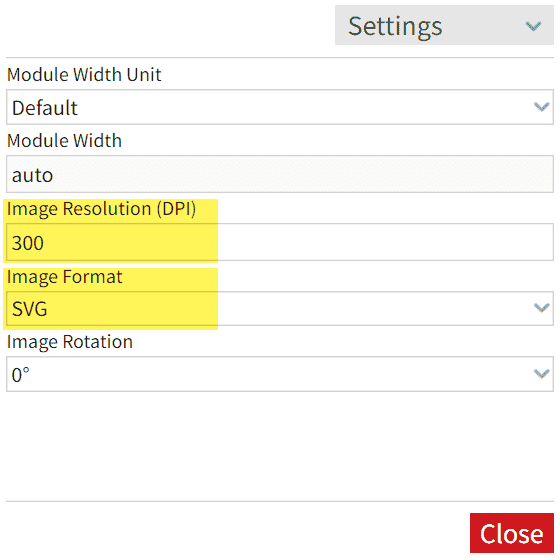Click the chevron in the 0° rotation dropdown

541,374
